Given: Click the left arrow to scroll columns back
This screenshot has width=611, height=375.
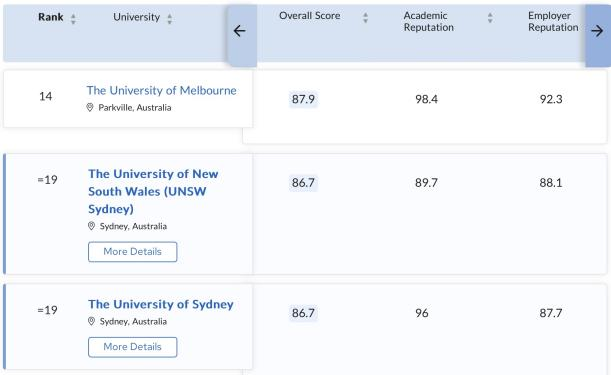Looking at the screenshot, I should [240, 31].
